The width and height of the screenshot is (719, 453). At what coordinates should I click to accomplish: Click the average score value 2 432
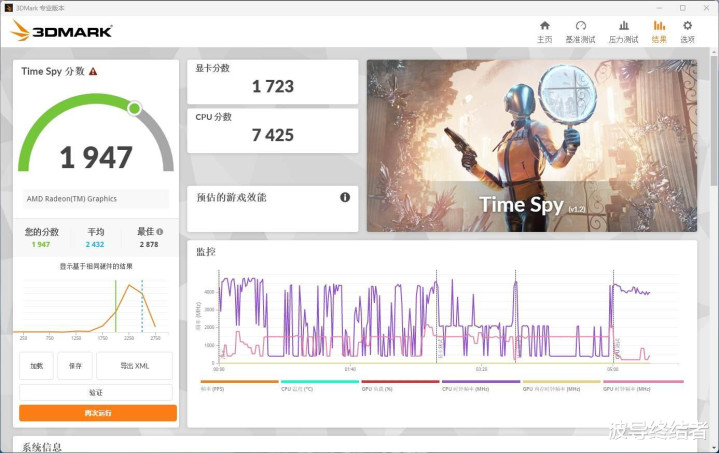click(x=95, y=244)
